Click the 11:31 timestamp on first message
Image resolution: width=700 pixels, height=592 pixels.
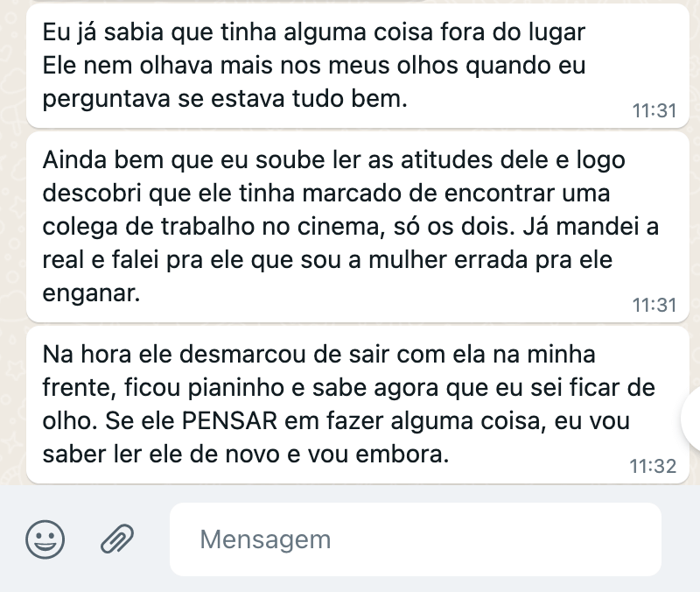point(654,111)
